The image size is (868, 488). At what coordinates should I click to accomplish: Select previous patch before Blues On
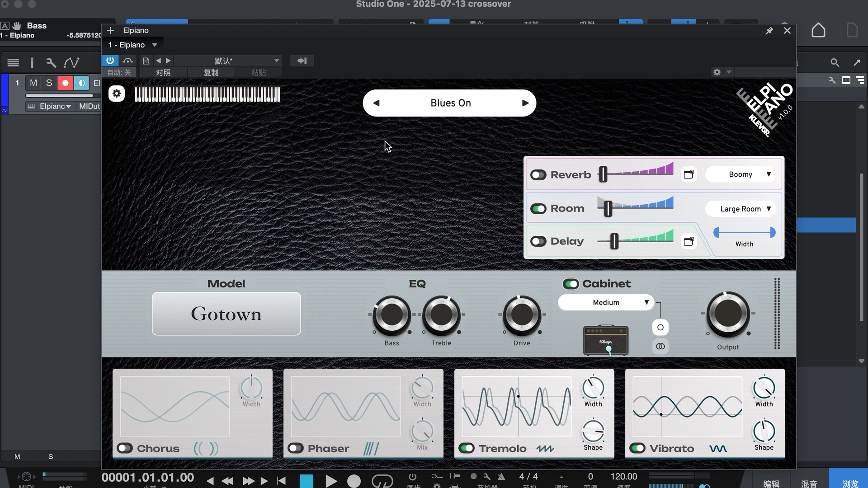pyautogui.click(x=376, y=103)
